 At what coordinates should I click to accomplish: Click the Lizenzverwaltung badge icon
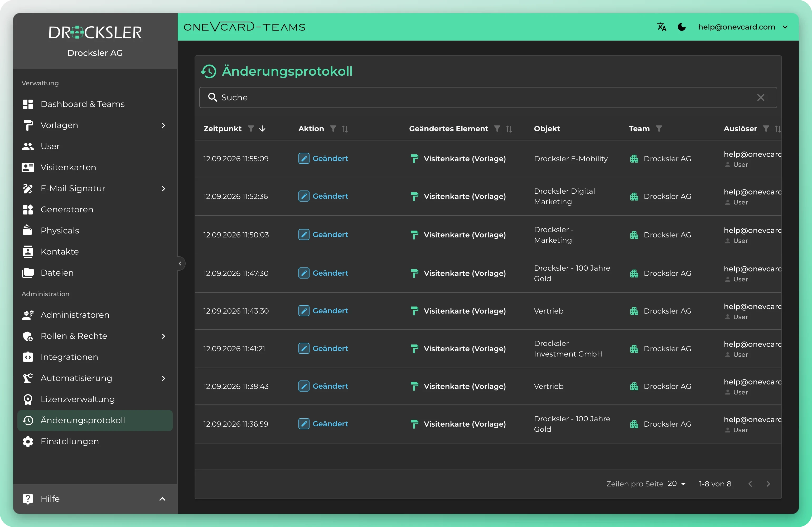28,399
